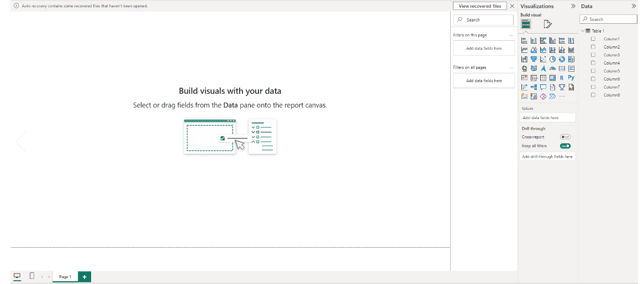Select the 100% stacked column chart visual

click(571, 40)
